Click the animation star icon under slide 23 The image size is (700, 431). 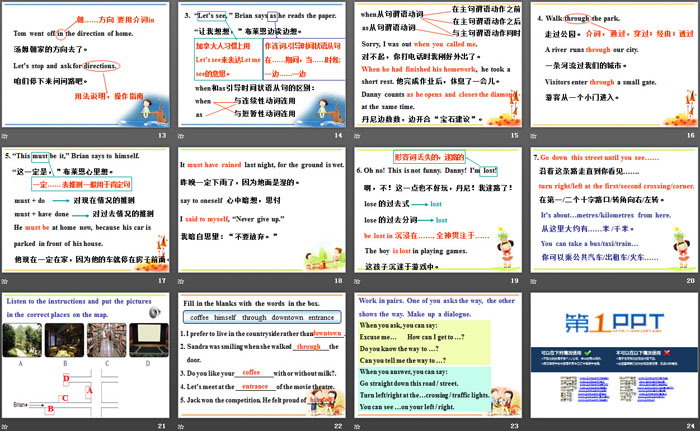point(358,426)
